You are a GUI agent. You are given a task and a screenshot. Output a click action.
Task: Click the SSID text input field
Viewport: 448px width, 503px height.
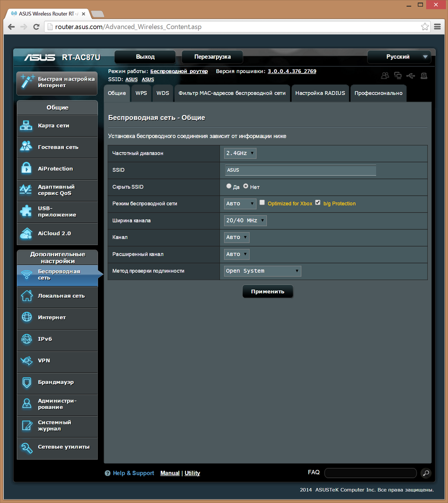tap(300, 170)
